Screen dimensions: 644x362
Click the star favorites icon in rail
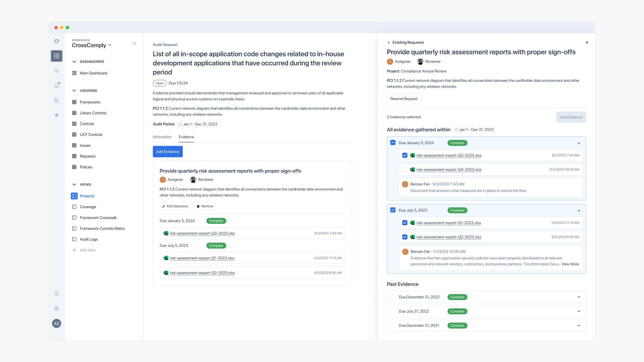(57, 115)
